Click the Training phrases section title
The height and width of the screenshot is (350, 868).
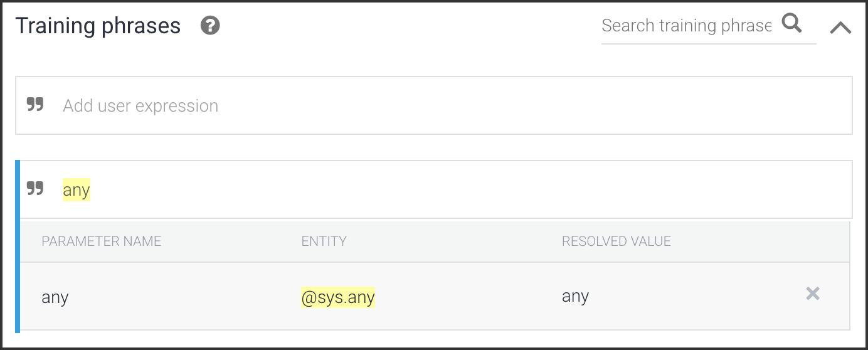click(x=98, y=26)
